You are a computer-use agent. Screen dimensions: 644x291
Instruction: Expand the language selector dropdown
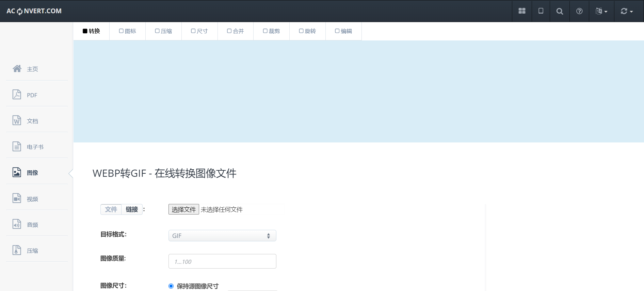tap(601, 11)
